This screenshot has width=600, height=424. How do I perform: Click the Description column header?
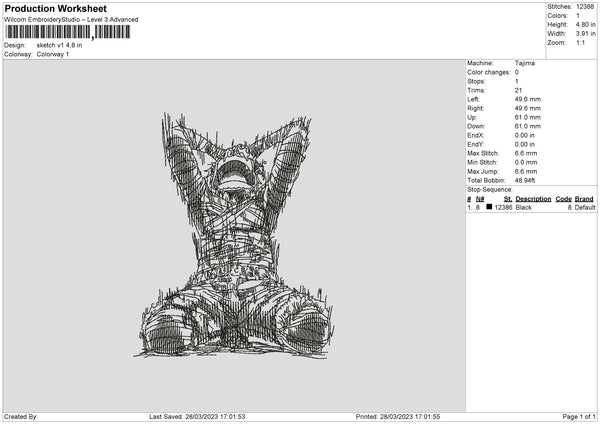(533, 198)
